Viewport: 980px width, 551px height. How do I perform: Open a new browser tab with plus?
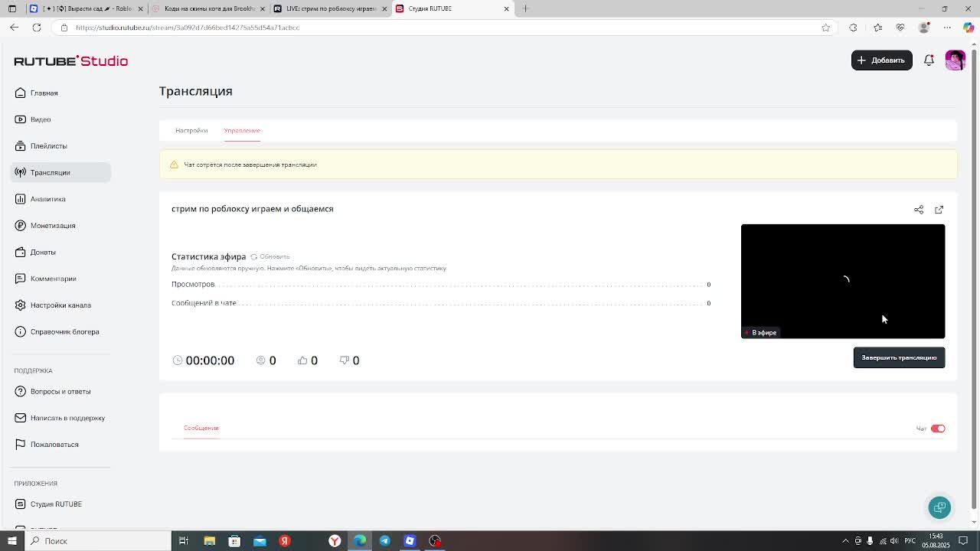tap(525, 8)
